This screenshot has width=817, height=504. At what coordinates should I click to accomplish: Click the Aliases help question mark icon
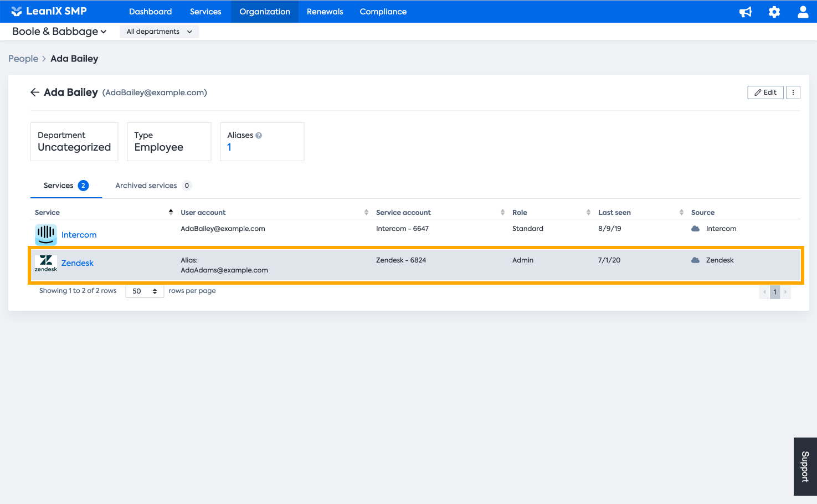tap(259, 135)
